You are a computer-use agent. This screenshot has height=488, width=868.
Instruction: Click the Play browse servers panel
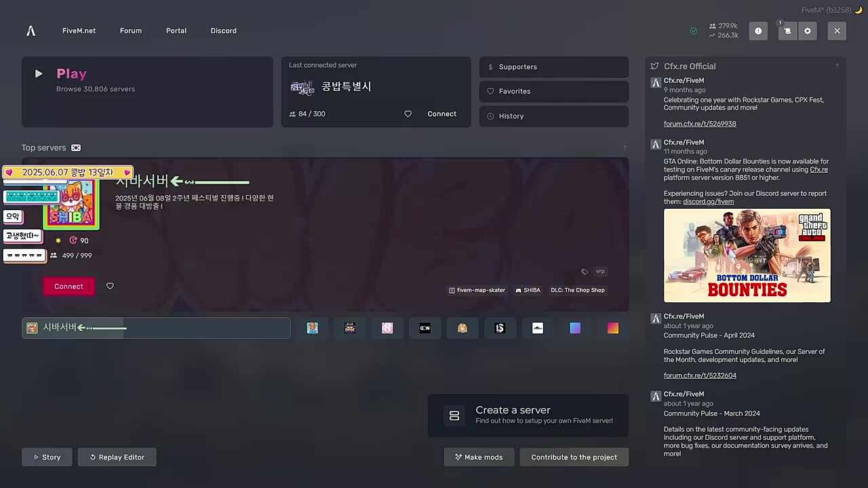(147, 91)
